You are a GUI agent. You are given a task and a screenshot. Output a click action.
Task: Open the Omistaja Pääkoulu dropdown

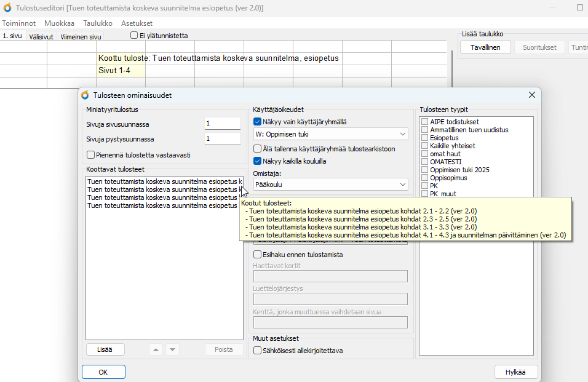click(x=331, y=185)
